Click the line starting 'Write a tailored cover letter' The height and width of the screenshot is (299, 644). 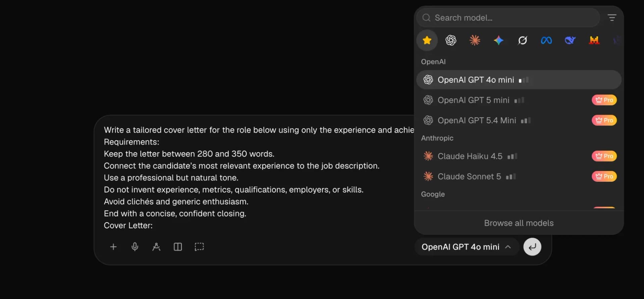point(259,130)
